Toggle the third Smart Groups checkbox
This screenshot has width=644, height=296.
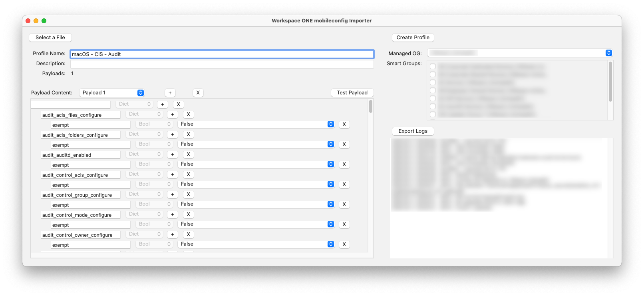point(433,82)
